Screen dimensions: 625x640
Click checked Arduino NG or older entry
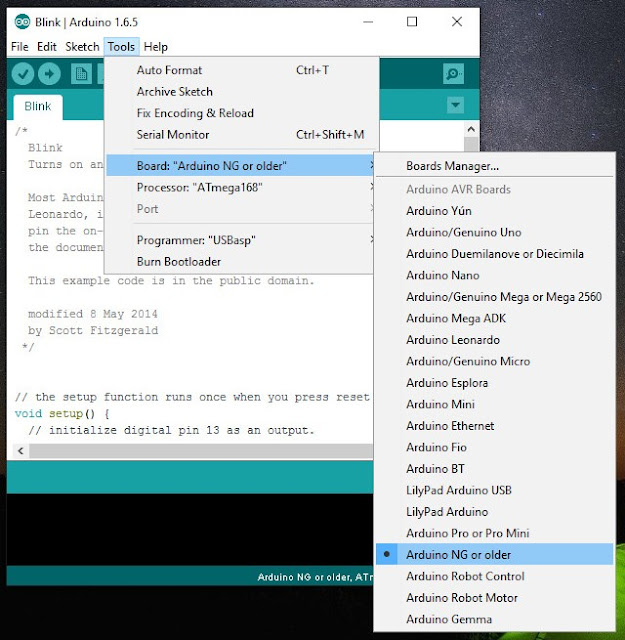494,555
